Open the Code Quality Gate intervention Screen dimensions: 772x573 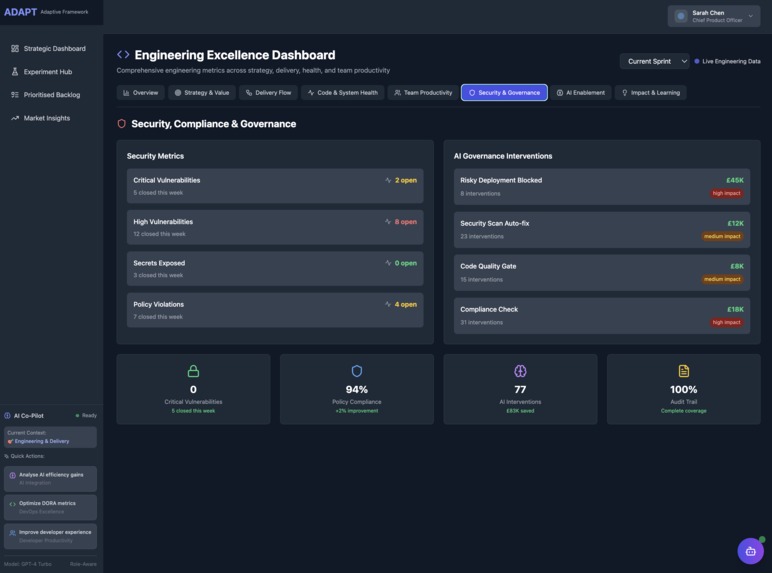602,273
